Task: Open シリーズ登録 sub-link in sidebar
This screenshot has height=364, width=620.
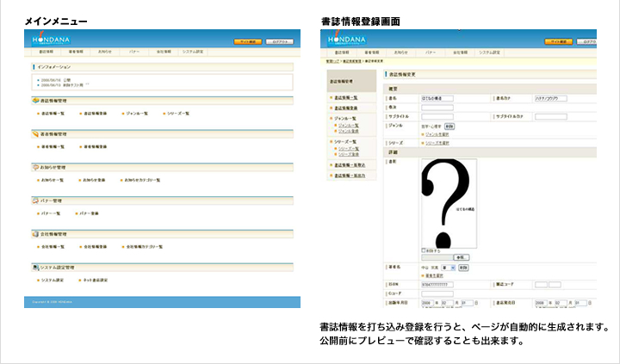Action: click(x=349, y=154)
